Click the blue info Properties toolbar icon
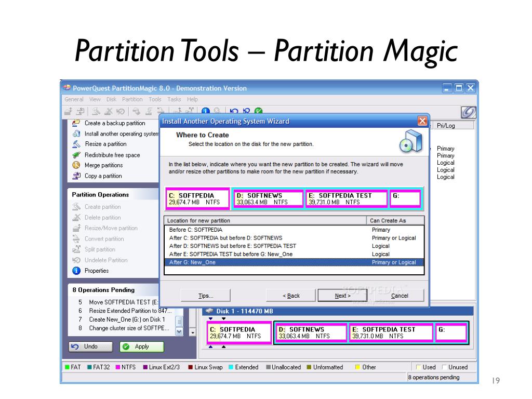The image size is (532, 399). coord(206,111)
